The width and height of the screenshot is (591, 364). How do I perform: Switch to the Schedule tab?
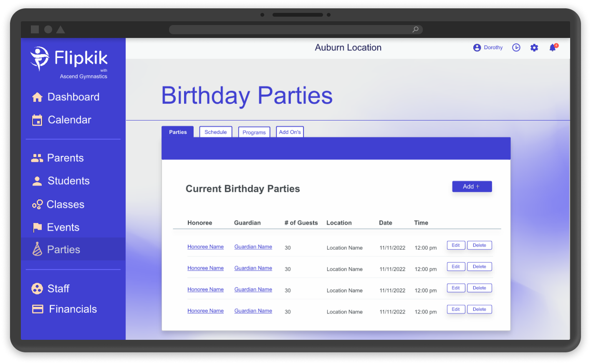click(216, 132)
